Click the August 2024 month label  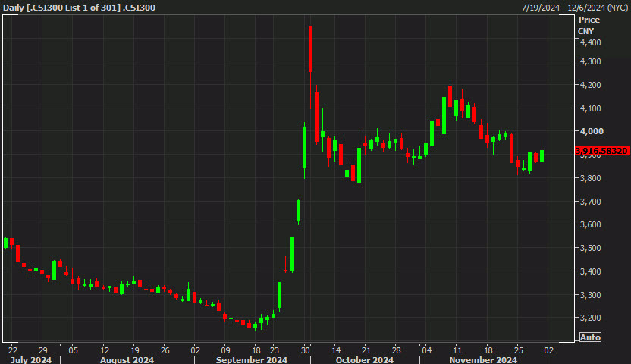pyautogui.click(x=126, y=360)
